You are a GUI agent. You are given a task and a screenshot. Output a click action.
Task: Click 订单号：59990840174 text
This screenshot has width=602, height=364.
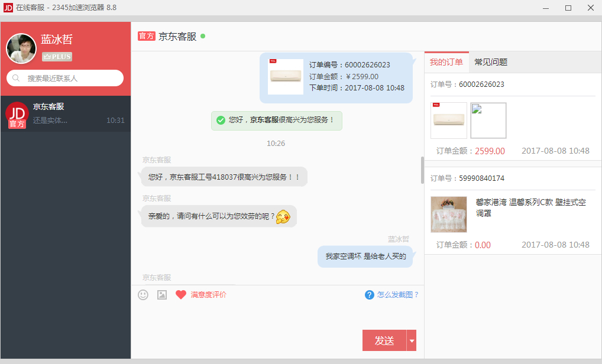coord(467,178)
